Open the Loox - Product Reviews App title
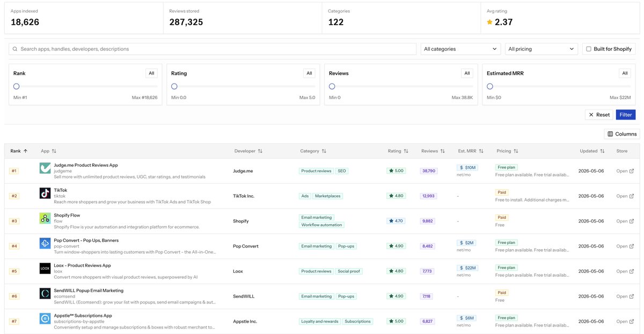The width and height of the screenshot is (644, 334). (x=82, y=265)
